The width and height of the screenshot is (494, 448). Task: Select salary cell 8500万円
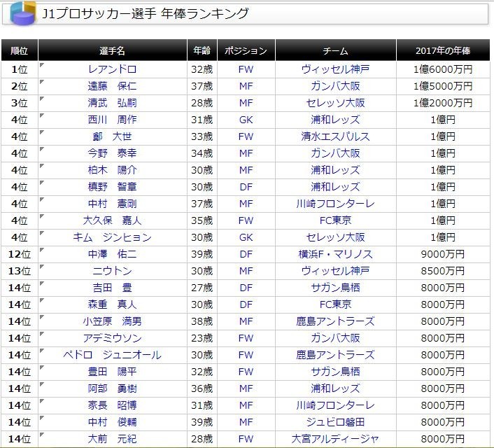pos(443,271)
